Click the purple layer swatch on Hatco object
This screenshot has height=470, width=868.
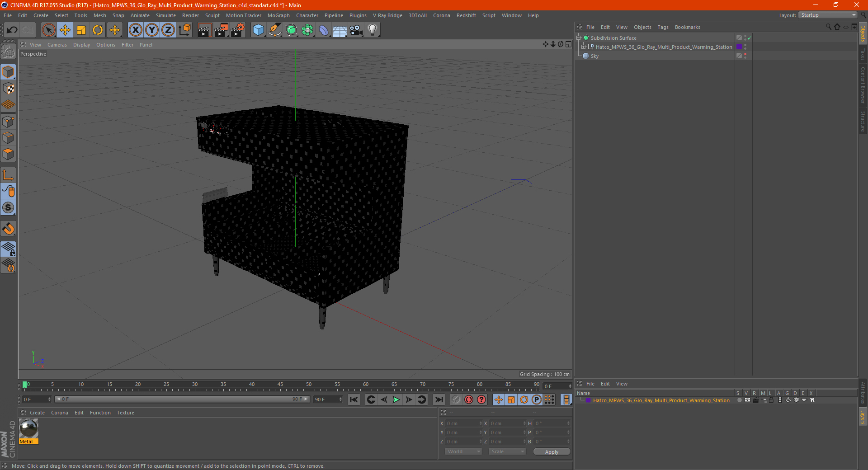(739, 47)
